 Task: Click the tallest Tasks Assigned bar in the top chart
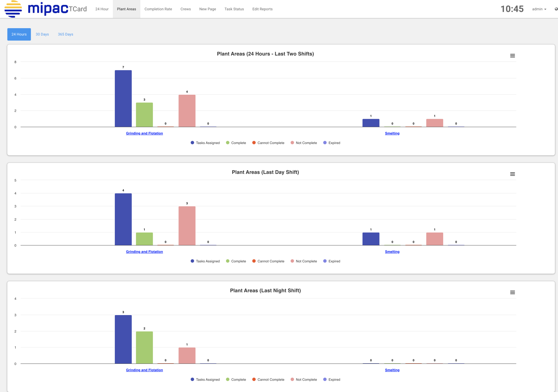(123, 99)
